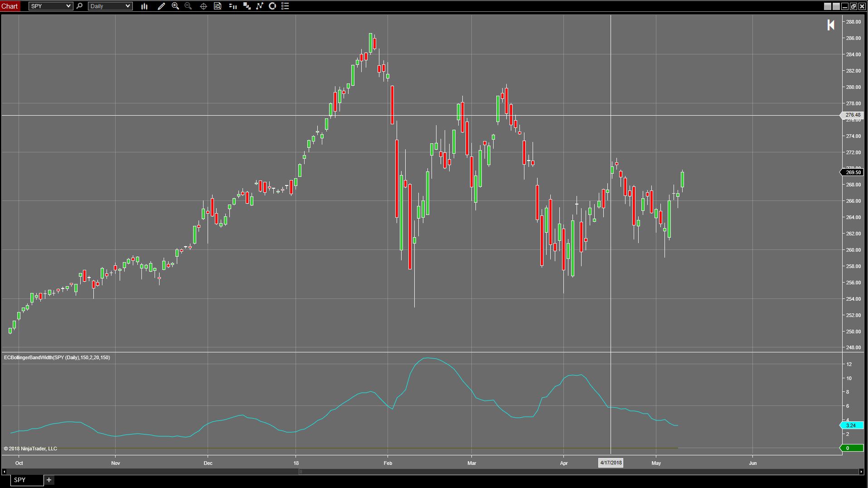Image resolution: width=868 pixels, height=488 pixels.
Task: Open the bar type candlestick icon
Action: click(x=144, y=6)
